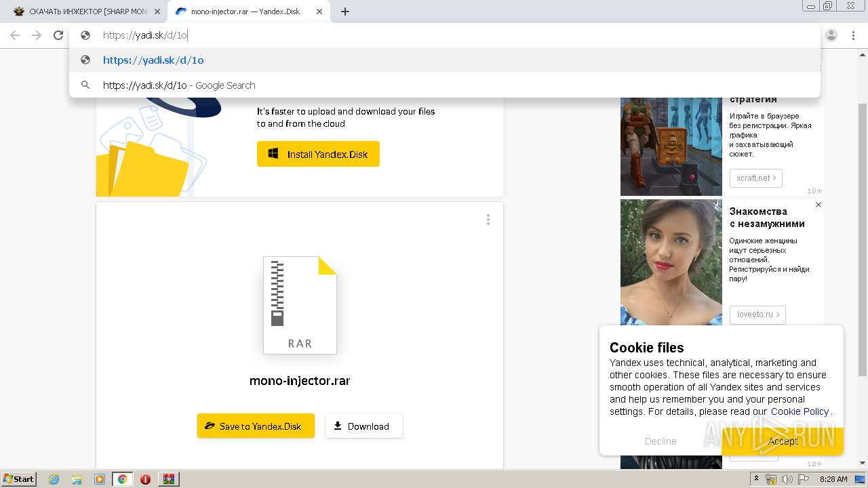Image resolution: width=868 pixels, height=488 pixels.
Task: Open the Windows Start menu
Action: (19, 479)
